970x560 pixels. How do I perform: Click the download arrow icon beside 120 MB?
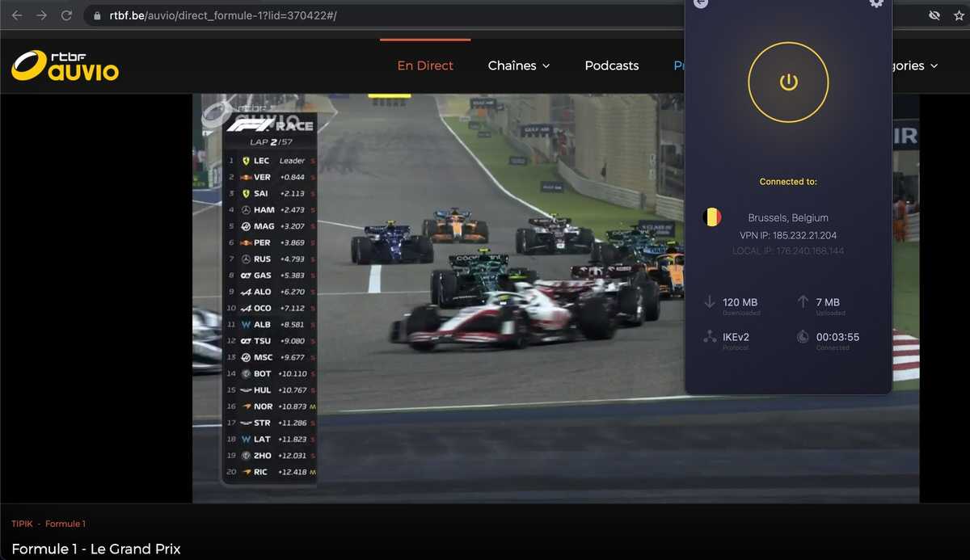coord(710,302)
